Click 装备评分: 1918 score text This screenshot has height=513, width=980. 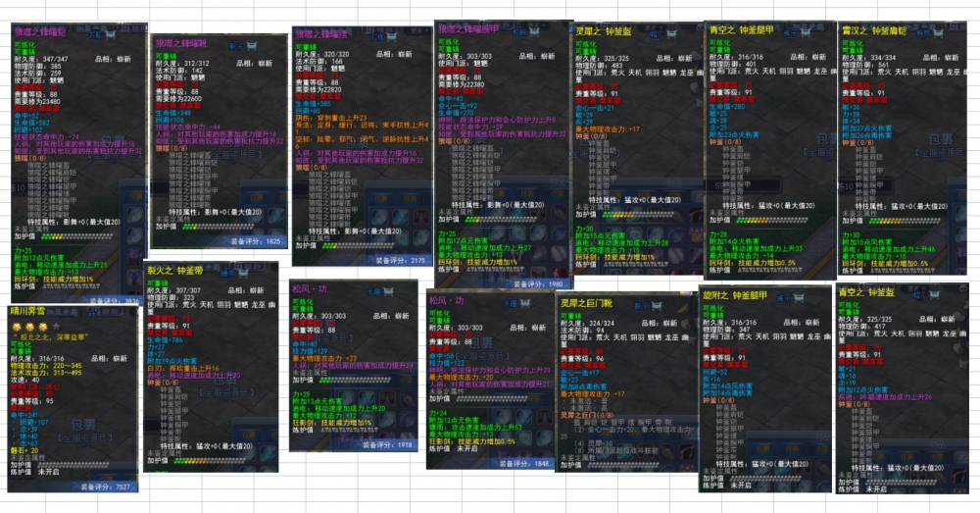coord(387,444)
